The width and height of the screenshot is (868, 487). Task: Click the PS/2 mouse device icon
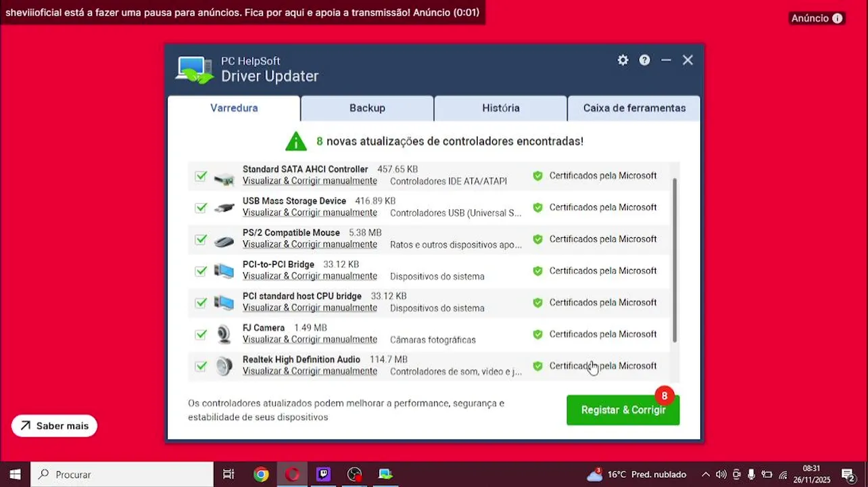tap(224, 241)
